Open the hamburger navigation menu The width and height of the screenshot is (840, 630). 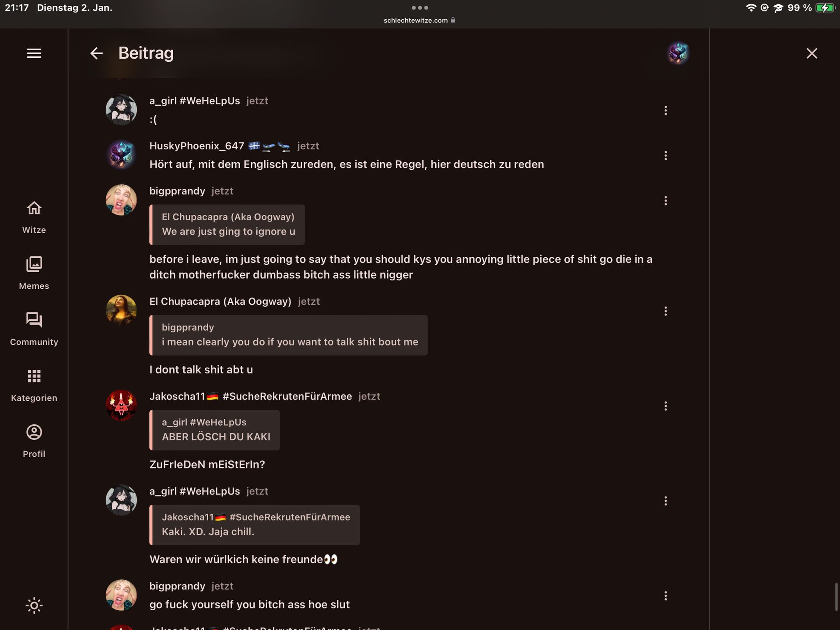(34, 53)
